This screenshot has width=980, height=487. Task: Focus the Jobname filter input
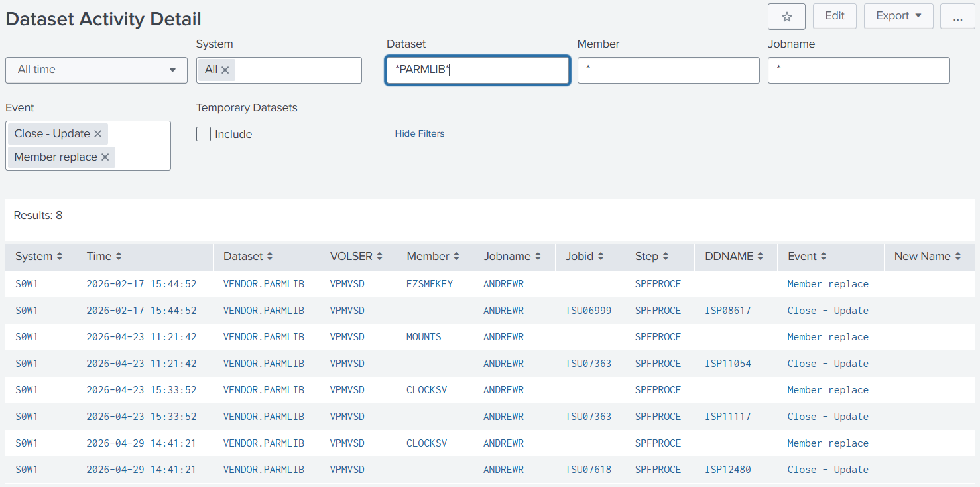[859, 70]
